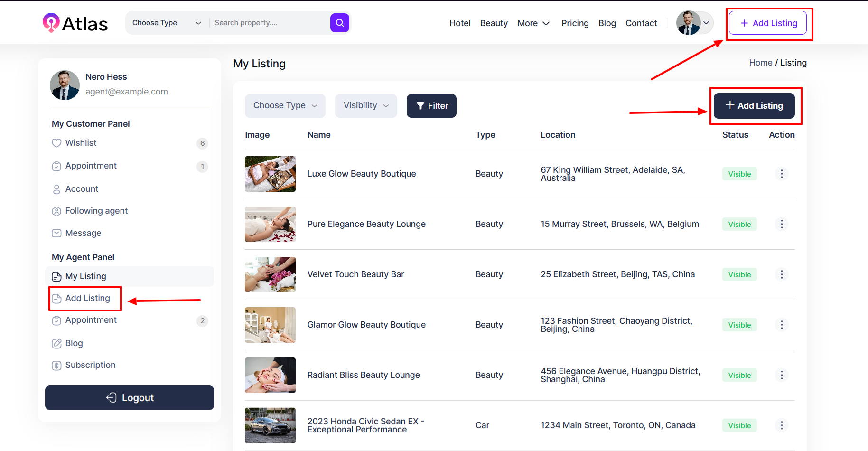This screenshot has width=868, height=451.
Task: Click the Appointment icon in agent panel
Action: [x=56, y=320]
